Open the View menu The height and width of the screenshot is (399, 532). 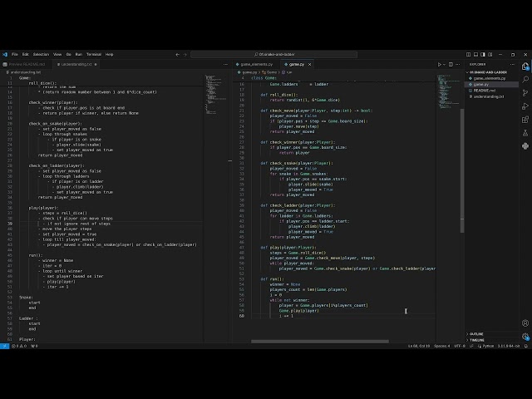[x=57, y=54]
